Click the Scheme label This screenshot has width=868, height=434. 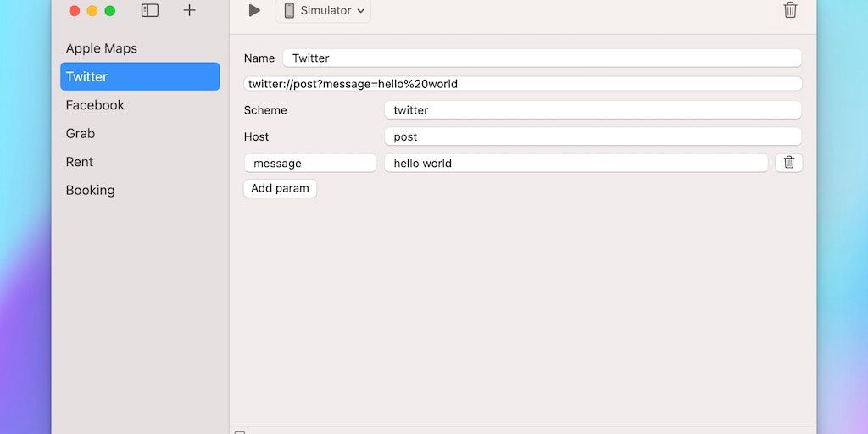click(x=265, y=110)
